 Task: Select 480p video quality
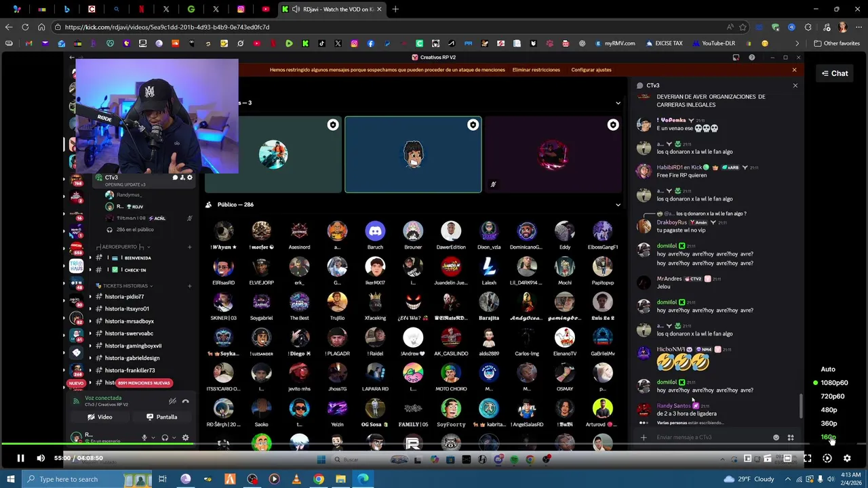tap(829, 410)
